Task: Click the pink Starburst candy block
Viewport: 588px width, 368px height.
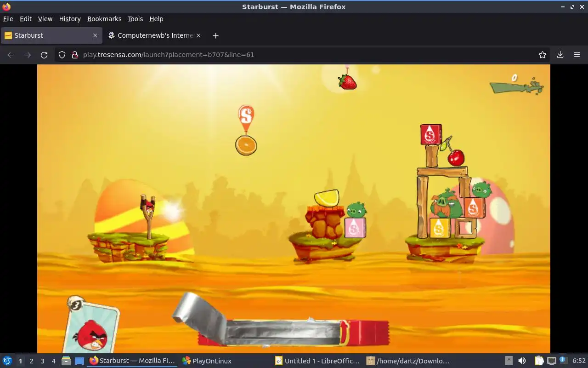Action: pos(355,228)
